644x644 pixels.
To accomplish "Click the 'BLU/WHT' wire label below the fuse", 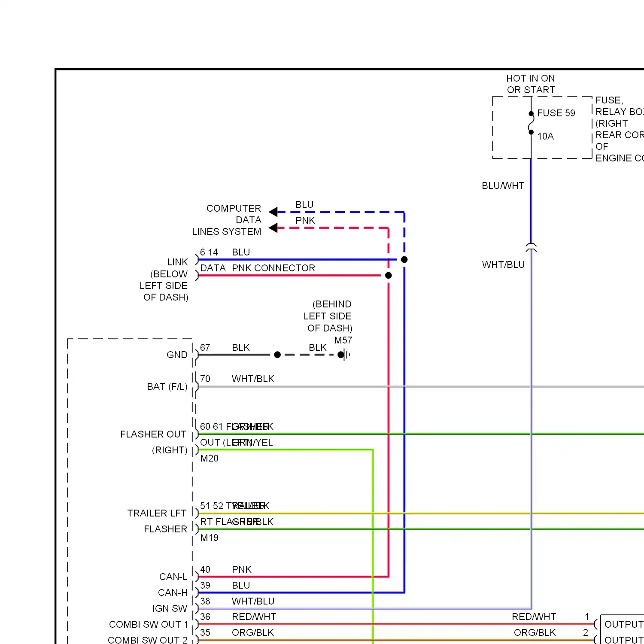I will click(503, 185).
